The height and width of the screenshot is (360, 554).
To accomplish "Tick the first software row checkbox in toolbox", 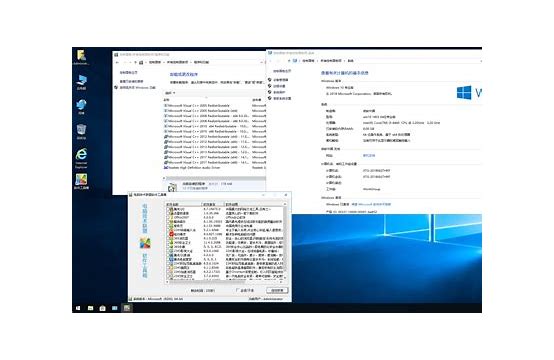I will tap(169, 209).
